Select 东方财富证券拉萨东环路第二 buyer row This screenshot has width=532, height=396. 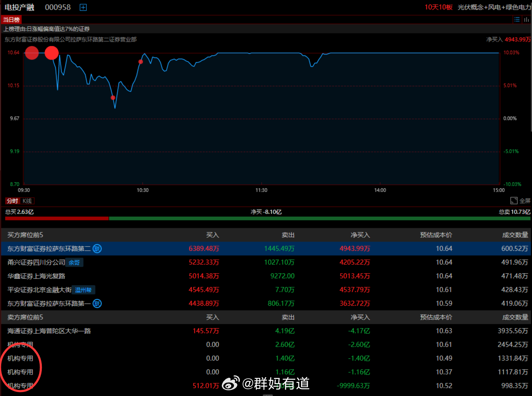(x=266, y=249)
